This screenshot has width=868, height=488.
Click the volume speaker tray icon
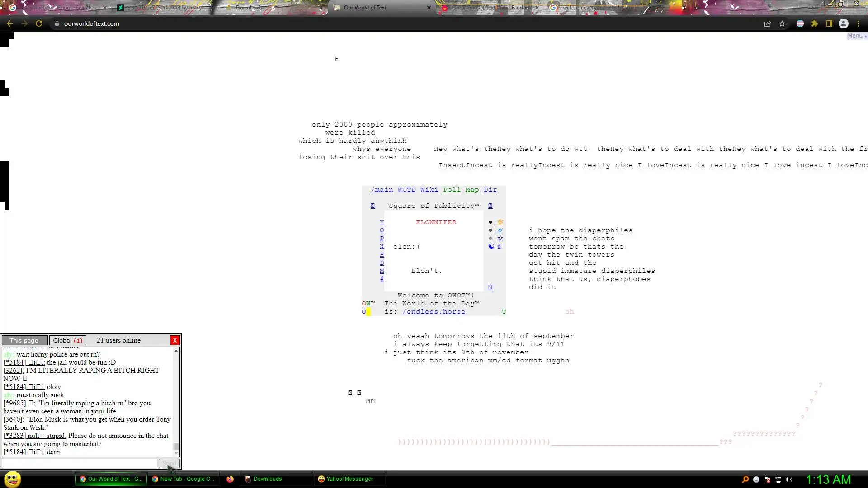pos(789,479)
